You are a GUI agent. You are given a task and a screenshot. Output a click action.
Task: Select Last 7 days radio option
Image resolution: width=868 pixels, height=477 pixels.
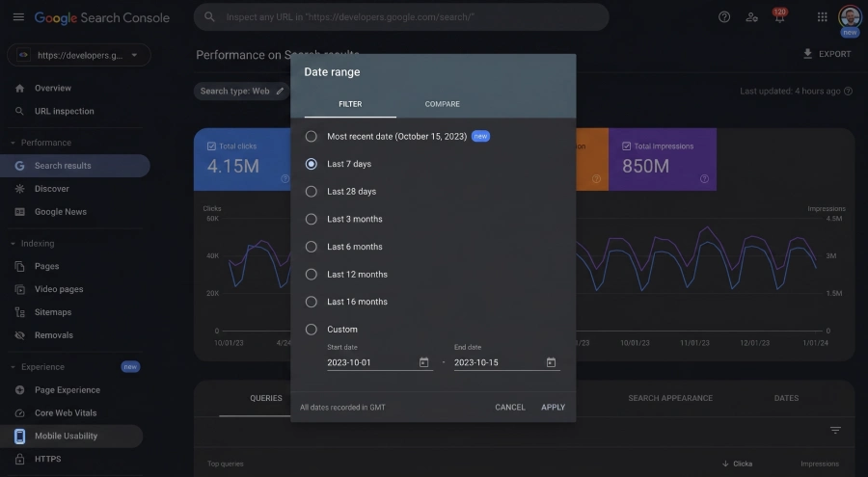click(312, 164)
